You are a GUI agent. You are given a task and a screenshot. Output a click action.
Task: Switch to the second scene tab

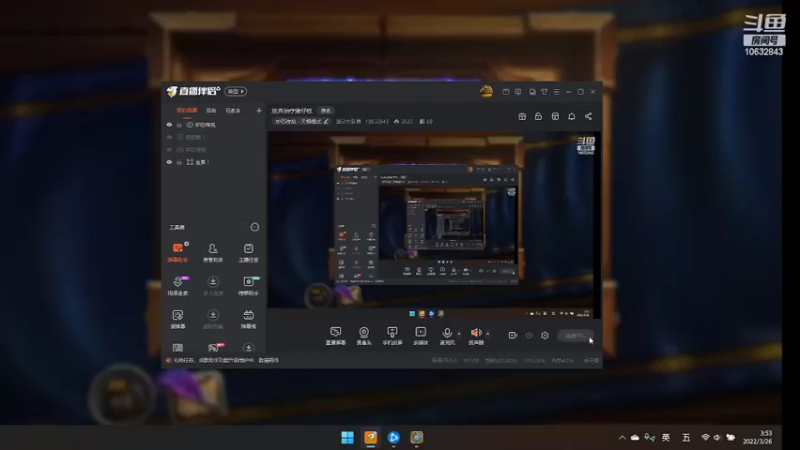(211, 110)
